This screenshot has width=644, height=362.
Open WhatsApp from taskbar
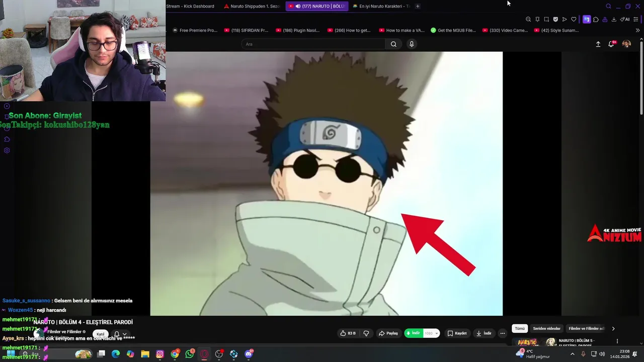point(190,354)
